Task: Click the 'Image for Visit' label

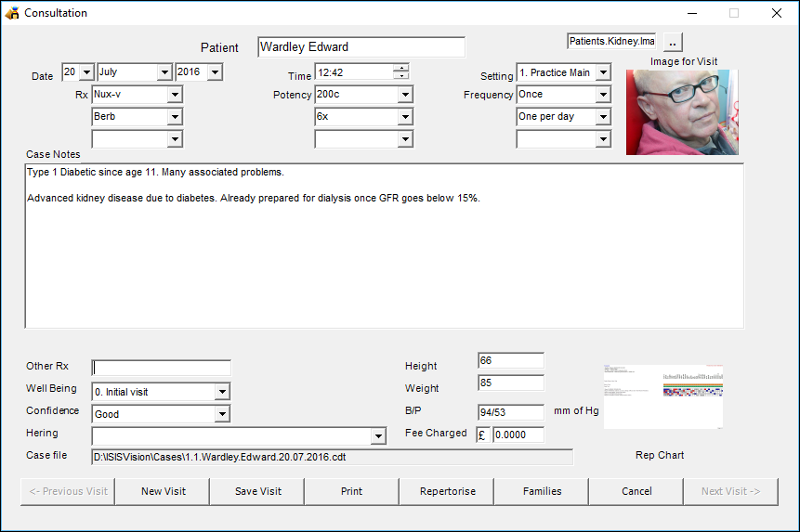Action: pyautogui.click(x=684, y=61)
